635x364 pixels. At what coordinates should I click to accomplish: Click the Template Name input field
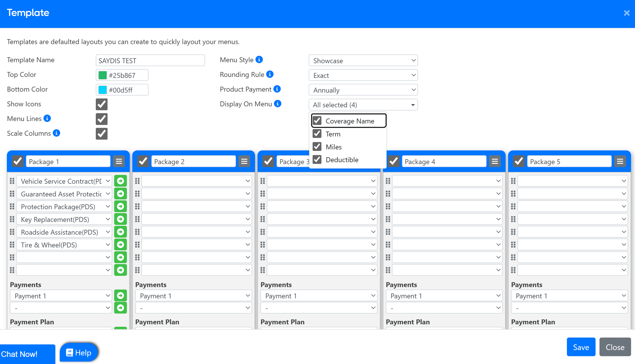tap(150, 61)
